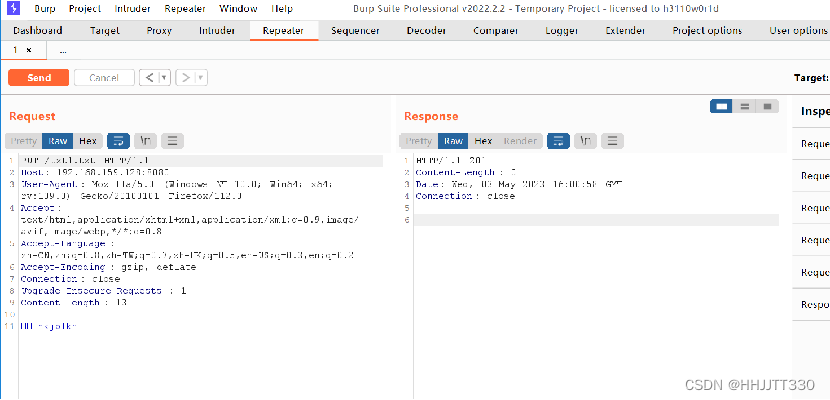Toggle word wrap icon in Request pane
Viewport: 830px width, 400px height.
pyautogui.click(x=119, y=141)
